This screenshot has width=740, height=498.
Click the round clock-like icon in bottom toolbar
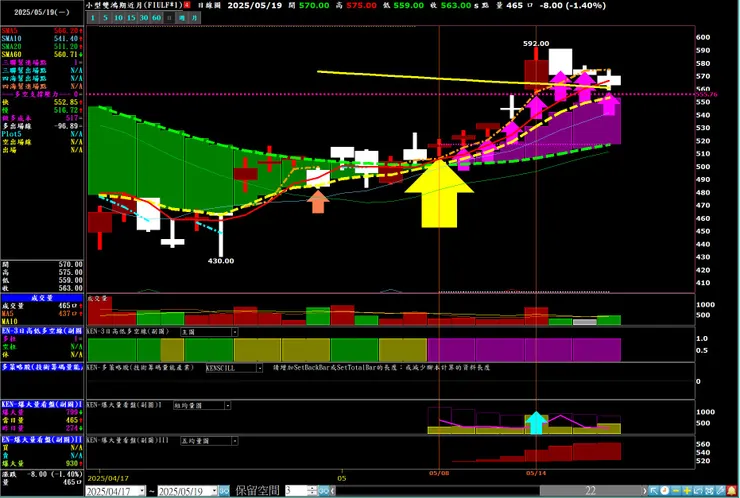click(x=664, y=491)
